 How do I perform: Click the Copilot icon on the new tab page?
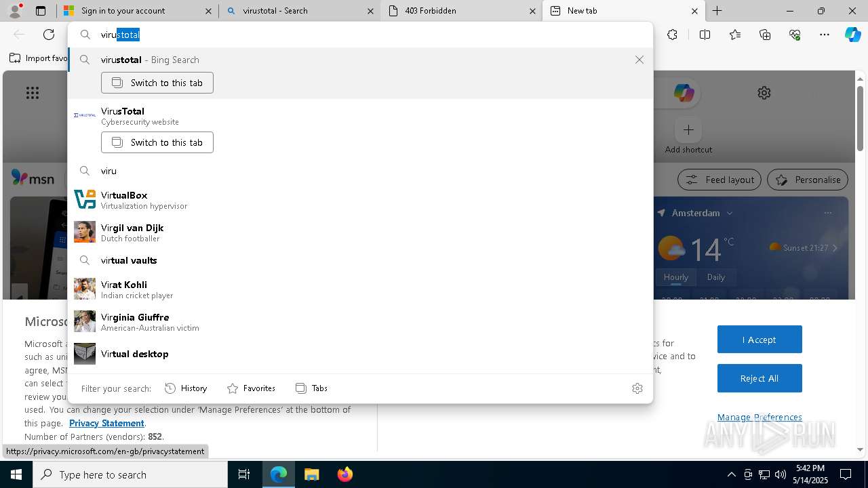tap(684, 93)
